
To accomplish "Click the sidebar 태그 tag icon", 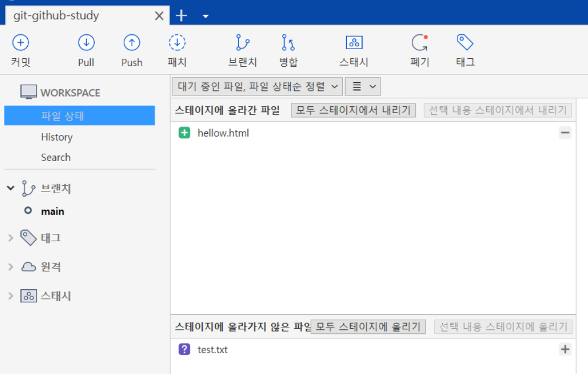I will tap(28, 238).
